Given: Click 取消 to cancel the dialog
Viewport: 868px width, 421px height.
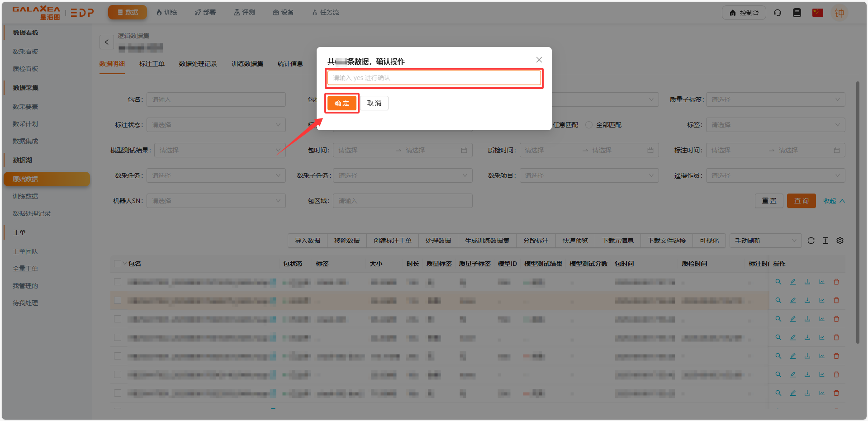Looking at the screenshot, I should (374, 103).
